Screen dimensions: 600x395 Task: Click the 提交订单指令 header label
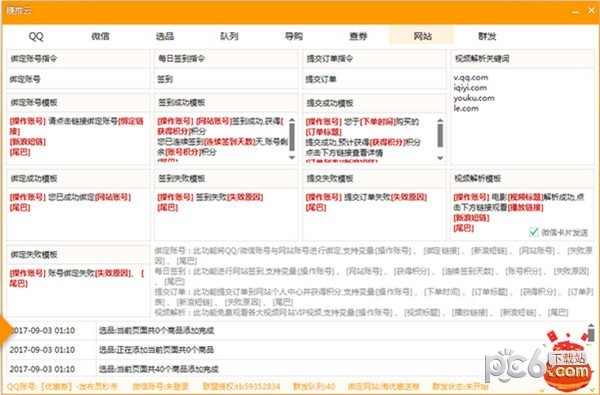point(329,59)
